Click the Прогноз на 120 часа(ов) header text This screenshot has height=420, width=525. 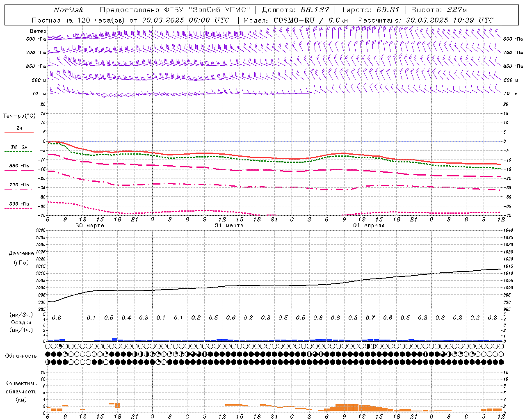[x=130, y=20]
